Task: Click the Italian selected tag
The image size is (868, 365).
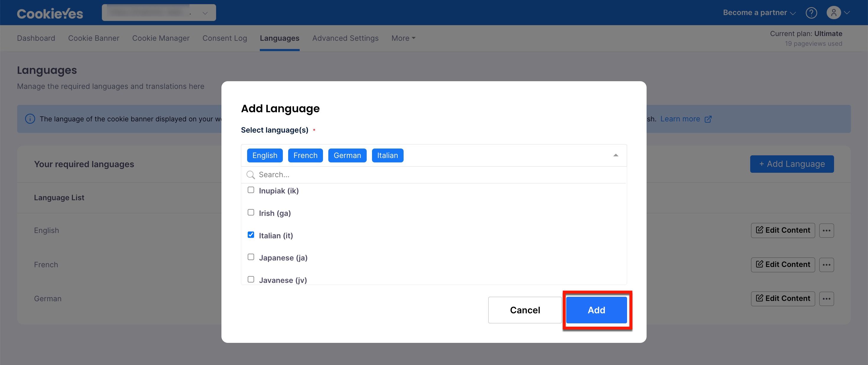Action: 387,155
